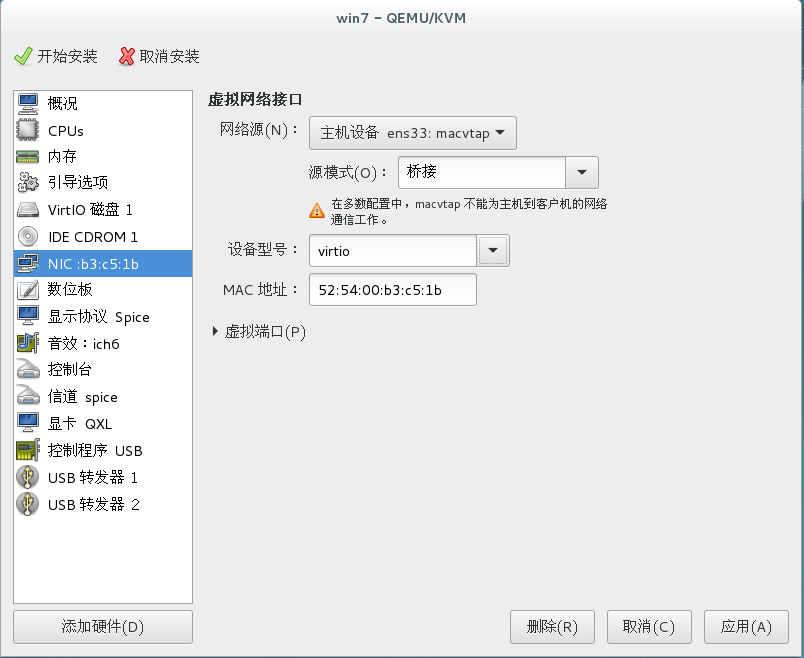The image size is (804, 658).
Task: Select the 数位板 row text
Action: point(70,290)
